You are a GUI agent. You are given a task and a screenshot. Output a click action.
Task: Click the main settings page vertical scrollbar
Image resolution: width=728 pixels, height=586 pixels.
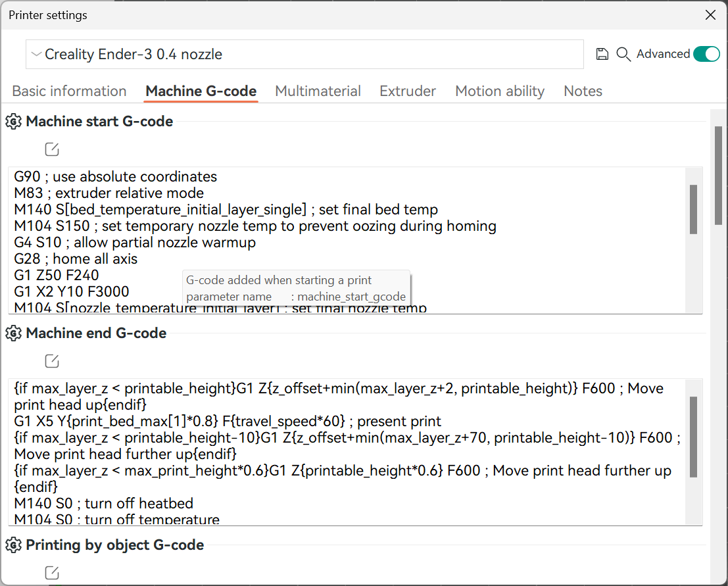(718, 176)
